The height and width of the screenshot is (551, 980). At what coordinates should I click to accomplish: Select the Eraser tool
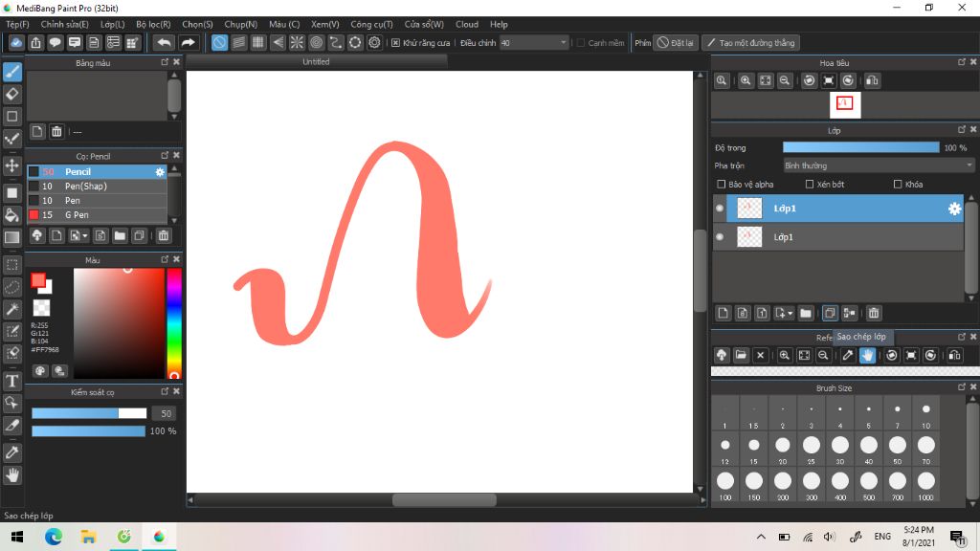(x=11, y=95)
